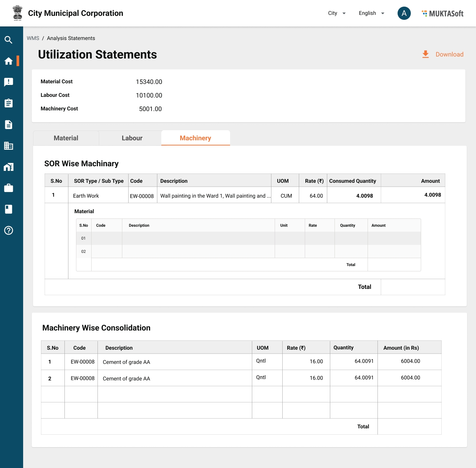Image resolution: width=476 pixels, height=468 pixels.
Task: Click the search icon in sidebar
Action: tap(9, 40)
